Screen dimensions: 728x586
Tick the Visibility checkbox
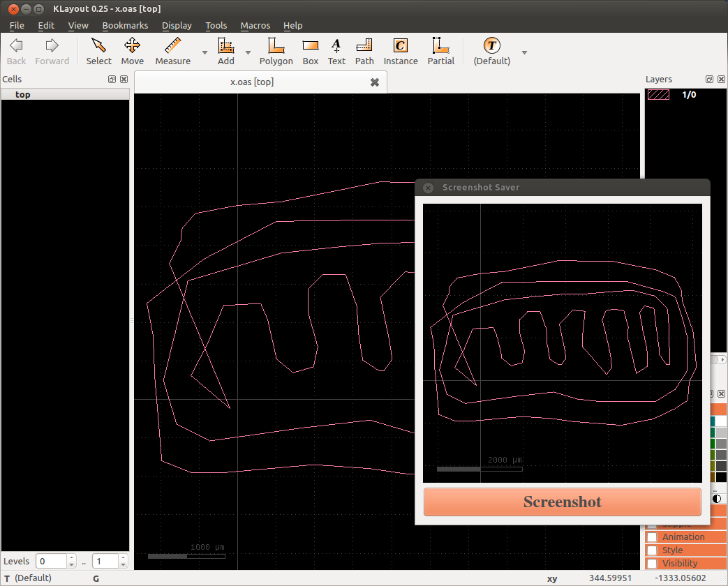(x=652, y=564)
